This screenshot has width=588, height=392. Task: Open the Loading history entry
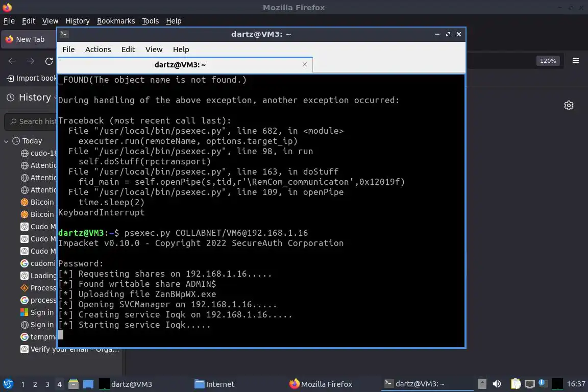[x=38, y=276]
